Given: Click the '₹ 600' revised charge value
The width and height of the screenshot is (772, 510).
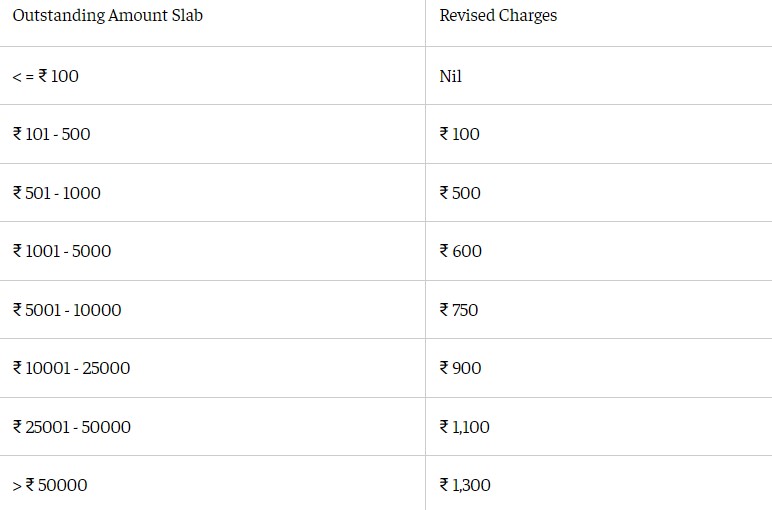Looking at the screenshot, I should pos(461,251).
